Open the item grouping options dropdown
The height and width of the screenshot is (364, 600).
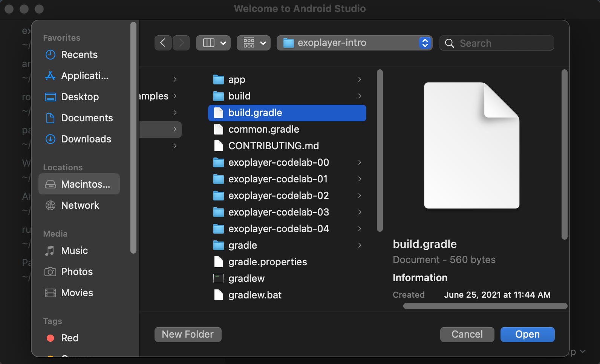click(254, 43)
